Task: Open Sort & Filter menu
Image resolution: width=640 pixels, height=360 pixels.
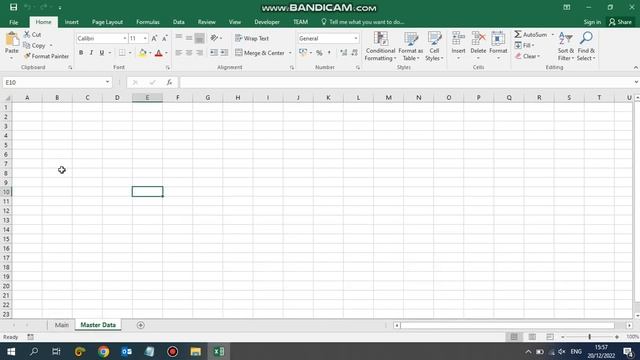Action: (x=566, y=47)
